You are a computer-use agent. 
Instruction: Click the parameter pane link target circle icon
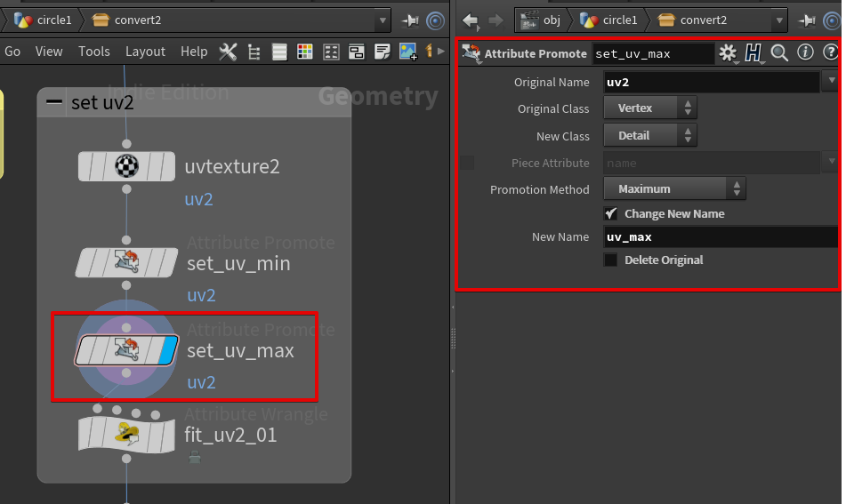(832, 20)
